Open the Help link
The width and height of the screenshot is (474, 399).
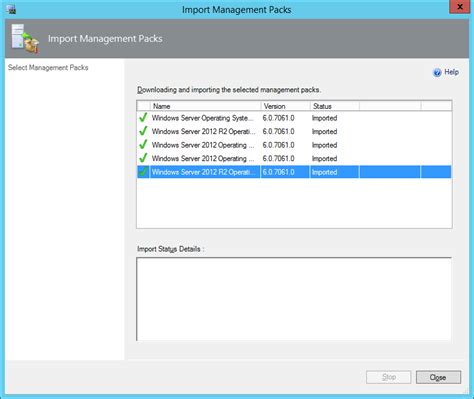(x=451, y=72)
